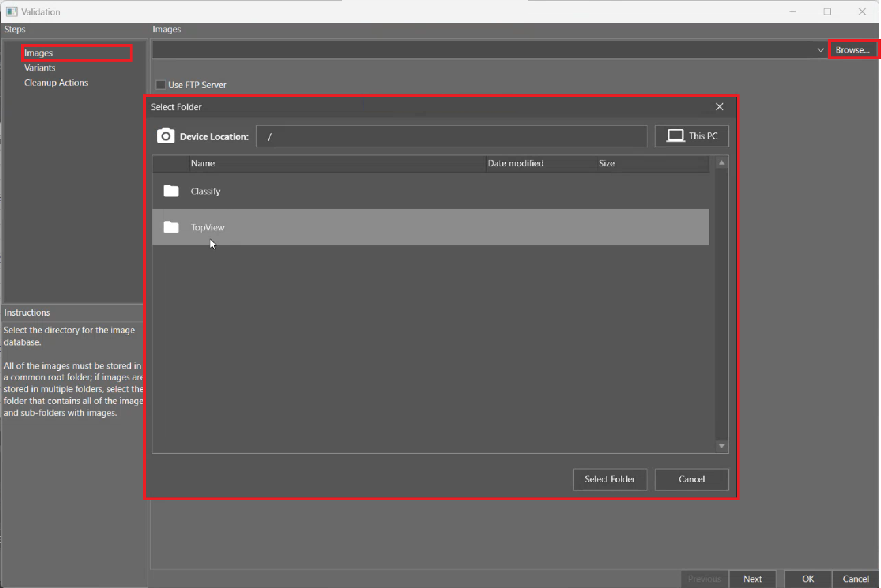Sort by Date modified column header
881x588 pixels.
pos(515,163)
